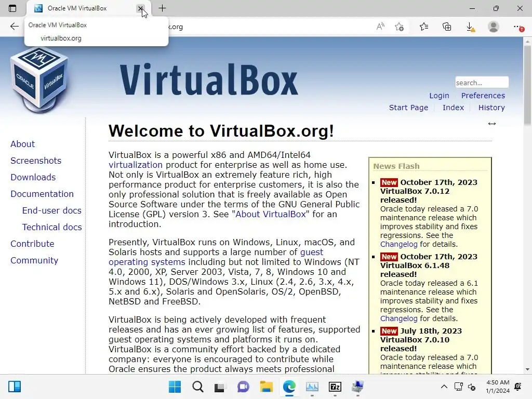Open taskbar Search
This screenshot has height=399, width=532.
click(x=198, y=387)
